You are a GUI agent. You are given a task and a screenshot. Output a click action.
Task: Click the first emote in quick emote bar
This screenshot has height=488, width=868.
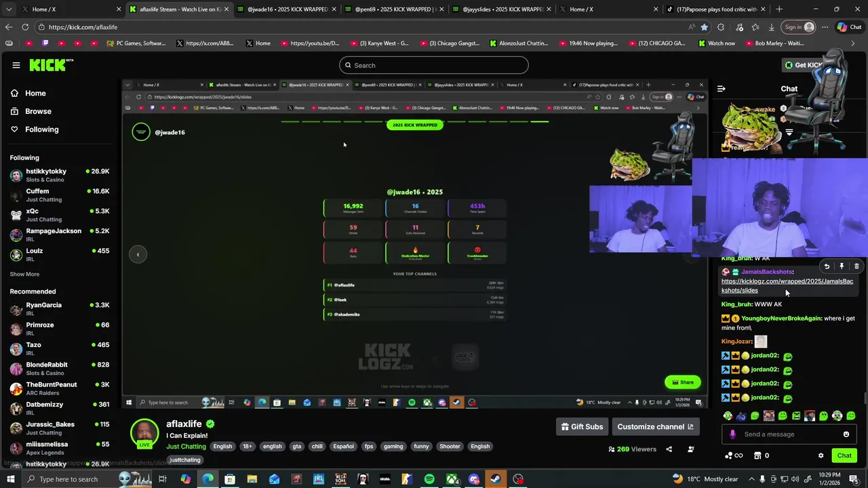click(728, 416)
